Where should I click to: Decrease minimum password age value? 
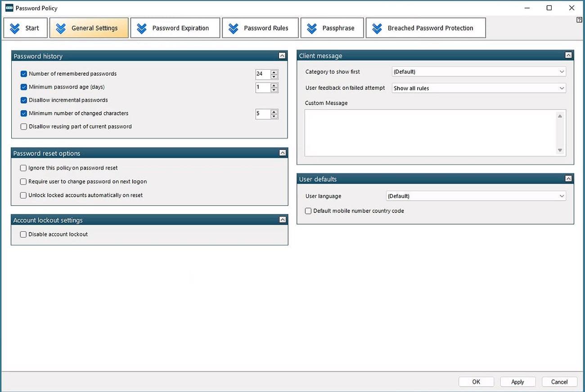[274, 90]
